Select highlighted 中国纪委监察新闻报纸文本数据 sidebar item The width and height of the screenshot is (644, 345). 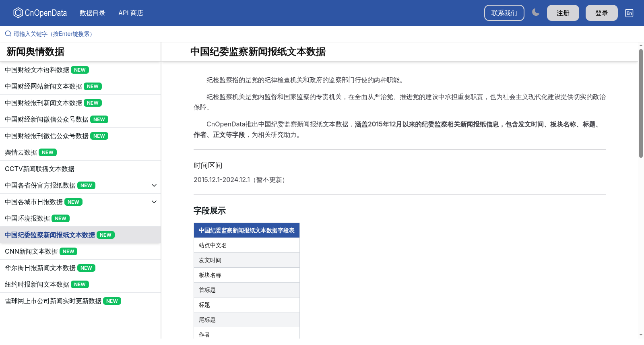[80, 235]
